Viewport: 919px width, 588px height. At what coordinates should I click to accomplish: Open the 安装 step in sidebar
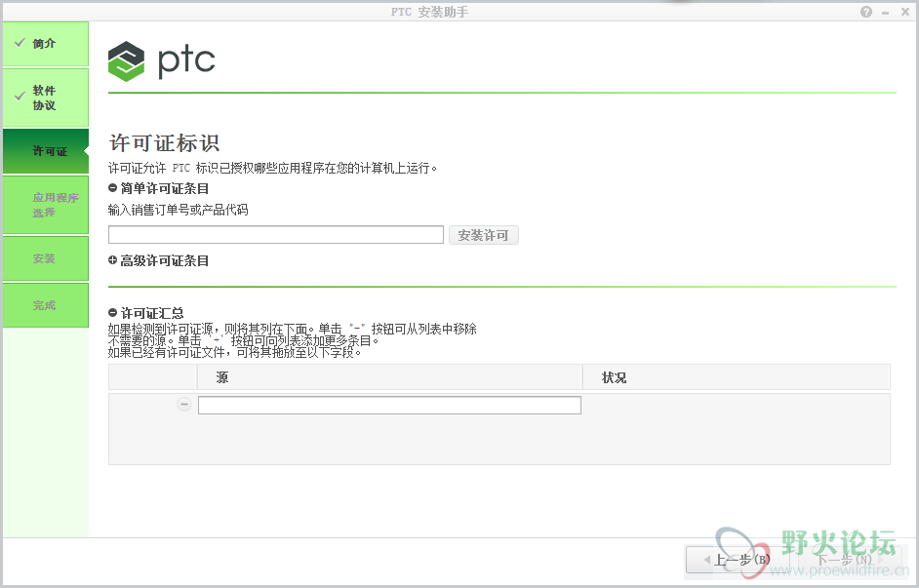[46, 258]
